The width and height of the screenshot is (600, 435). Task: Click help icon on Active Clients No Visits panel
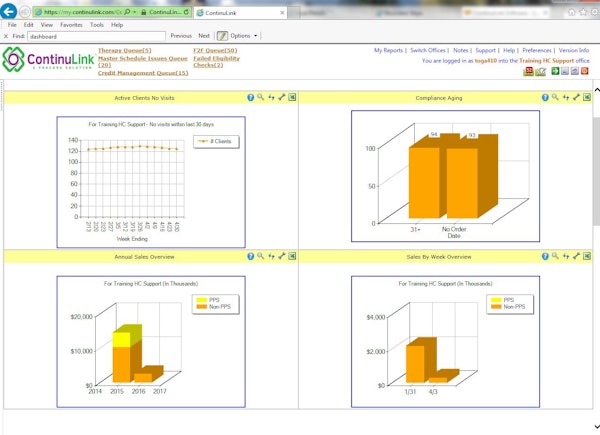(251, 98)
